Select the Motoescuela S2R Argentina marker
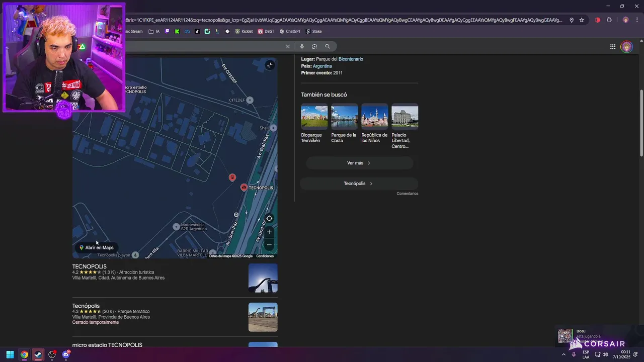 coord(176,227)
